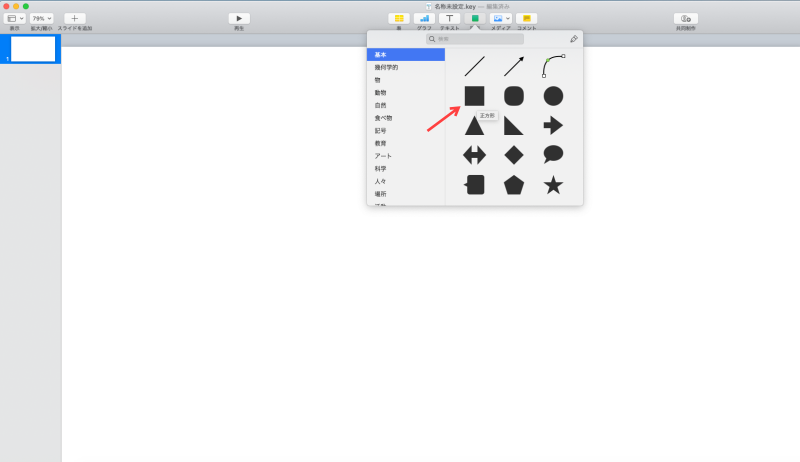
Task: Insert the pentagon shape
Action: [513, 185]
